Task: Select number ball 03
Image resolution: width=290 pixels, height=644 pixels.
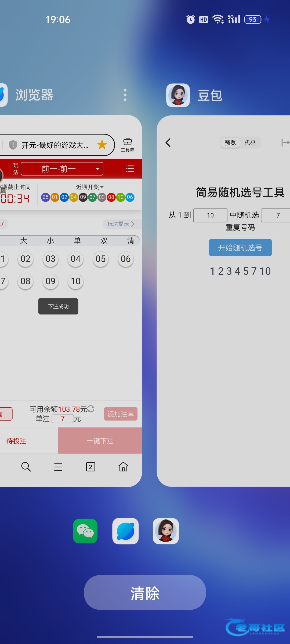Action: point(50,259)
